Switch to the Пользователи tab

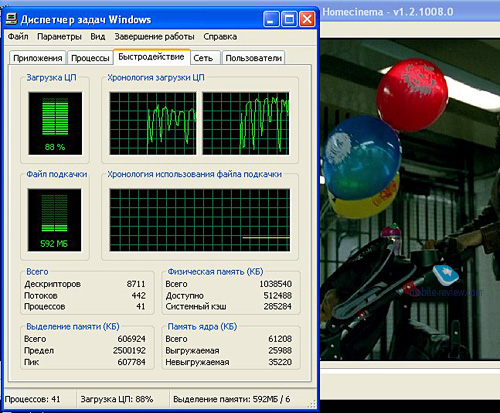253,58
